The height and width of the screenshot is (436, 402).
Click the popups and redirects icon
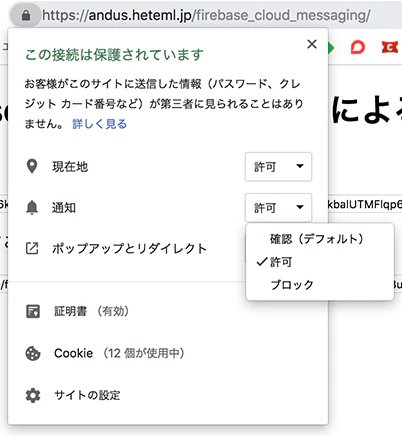(x=32, y=248)
